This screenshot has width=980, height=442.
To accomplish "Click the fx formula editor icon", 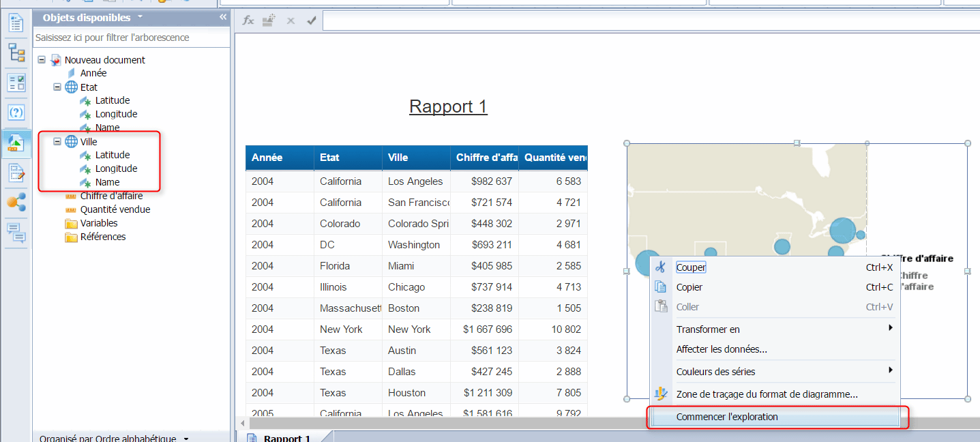I will coord(248,20).
